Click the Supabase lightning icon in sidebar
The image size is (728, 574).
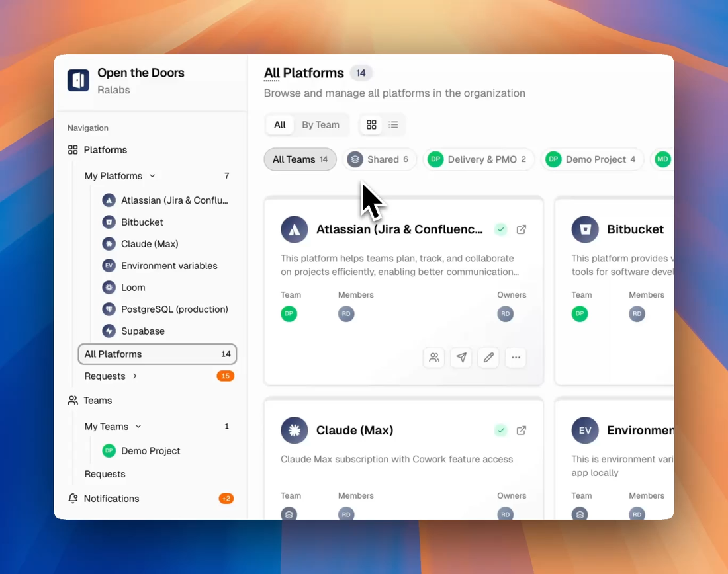[x=109, y=331]
